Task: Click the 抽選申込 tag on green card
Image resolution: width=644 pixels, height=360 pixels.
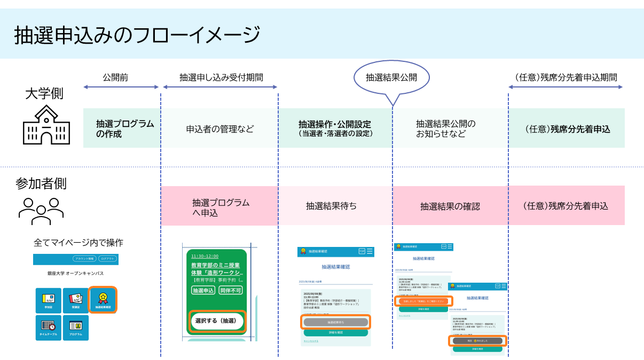Action: tap(203, 291)
